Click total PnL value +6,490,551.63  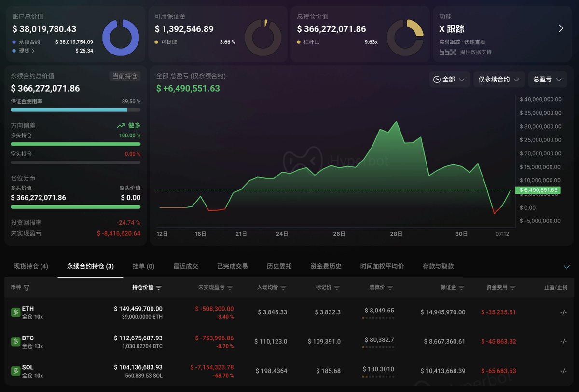pos(188,88)
